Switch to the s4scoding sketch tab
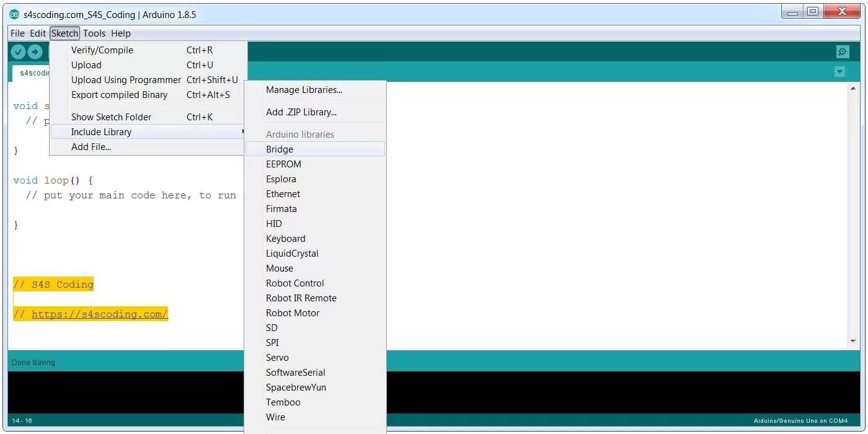The image size is (868, 434). tap(34, 73)
